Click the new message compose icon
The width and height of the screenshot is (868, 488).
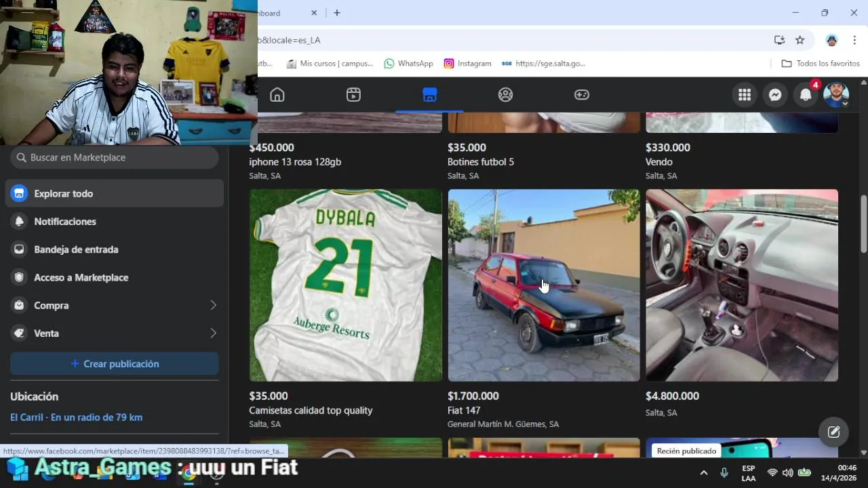tap(833, 432)
